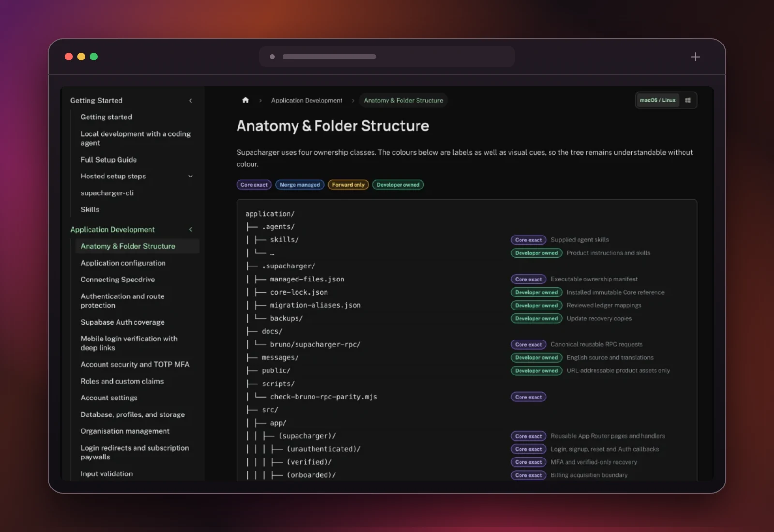The height and width of the screenshot is (532, 774).
Task: Open Account settings sidebar page
Action: coord(109,398)
